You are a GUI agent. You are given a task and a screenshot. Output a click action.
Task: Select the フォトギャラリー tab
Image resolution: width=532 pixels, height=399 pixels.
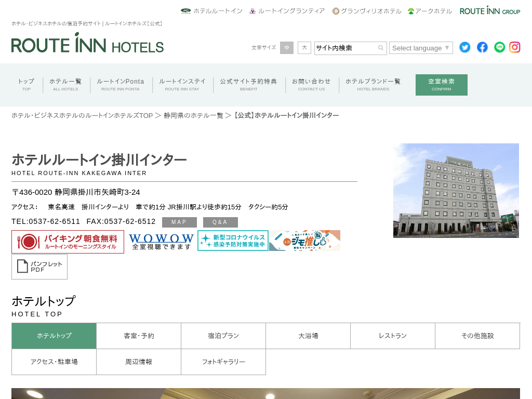223,362
